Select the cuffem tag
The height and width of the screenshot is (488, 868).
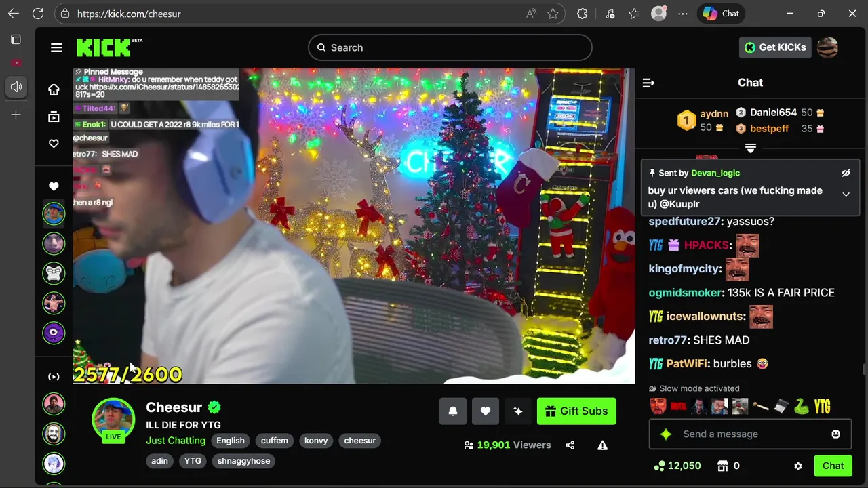pyautogui.click(x=275, y=441)
